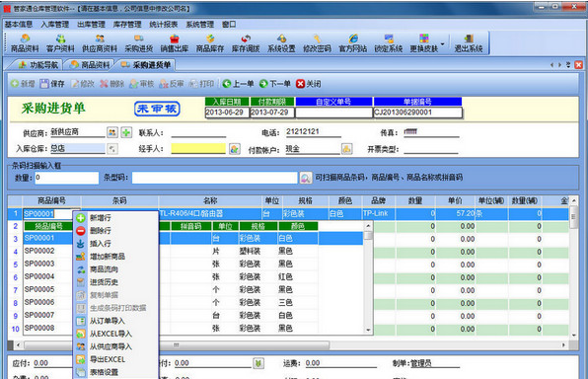This screenshot has width=588, height=379.
Task: Click the 打印 button
Action: tap(201, 84)
